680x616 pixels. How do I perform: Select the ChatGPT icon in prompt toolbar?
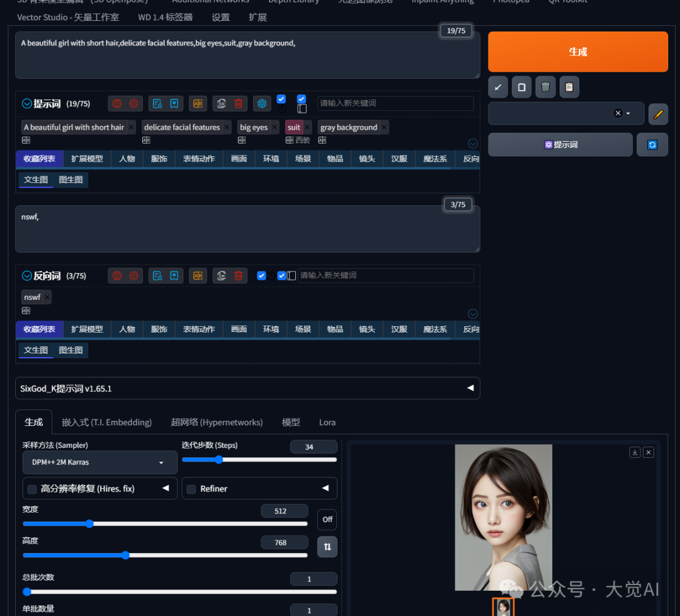(262, 103)
